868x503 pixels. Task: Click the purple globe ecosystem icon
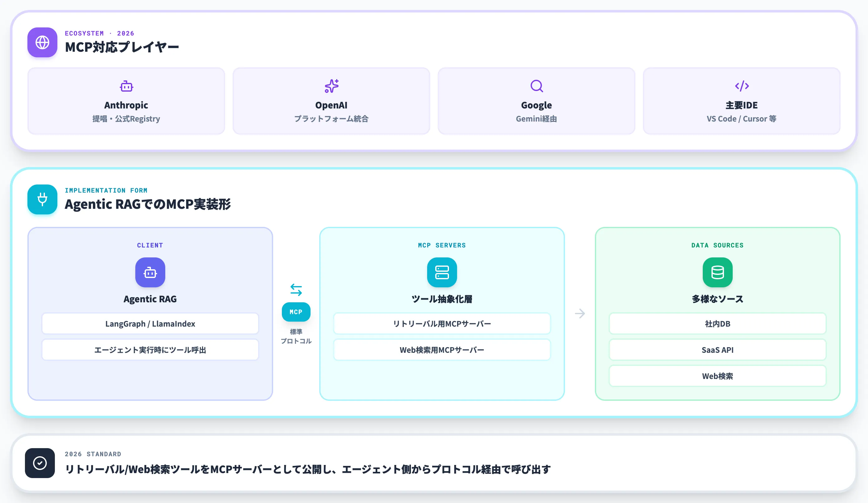(x=42, y=42)
